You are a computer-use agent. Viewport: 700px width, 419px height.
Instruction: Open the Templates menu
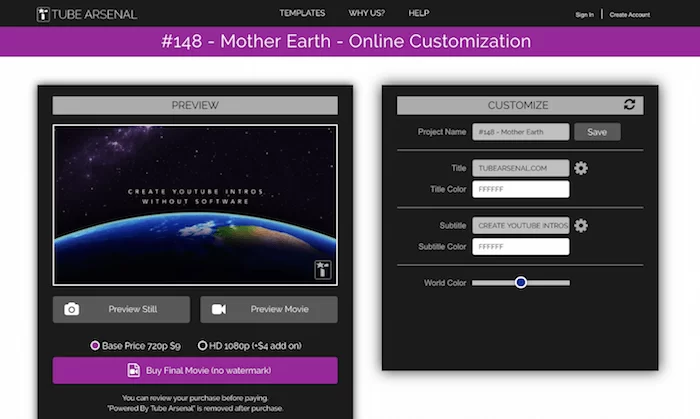[302, 13]
